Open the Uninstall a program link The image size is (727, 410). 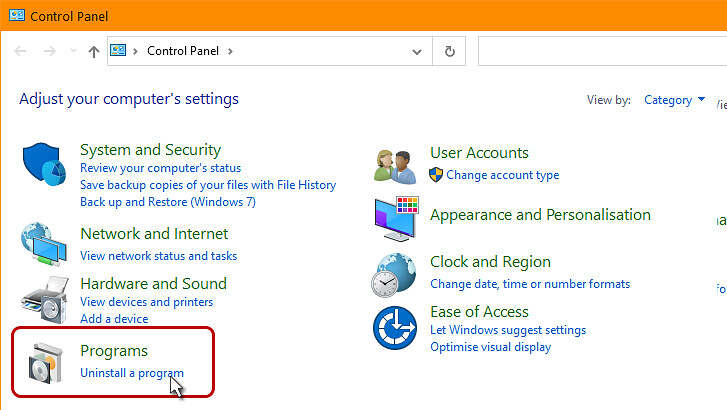(x=132, y=373)
